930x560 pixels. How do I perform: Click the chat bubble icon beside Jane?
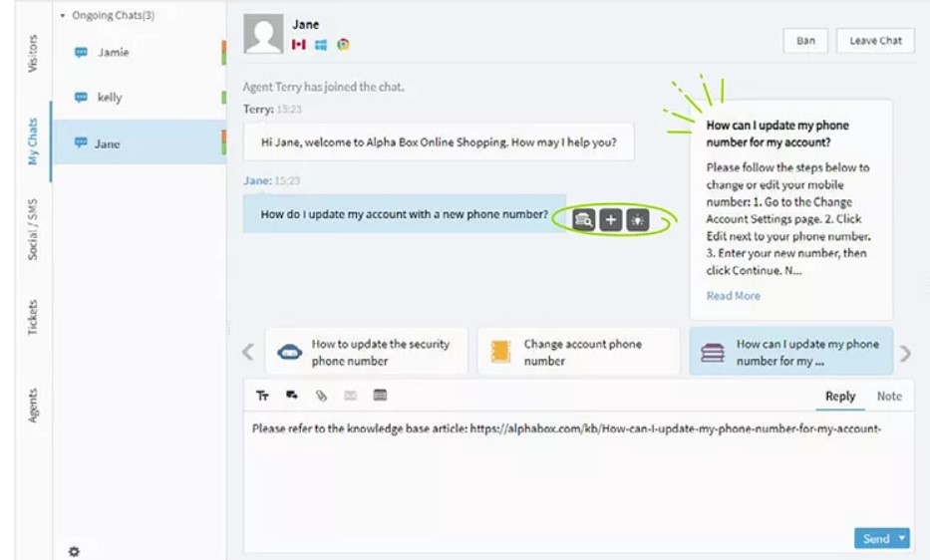[82, 142]
